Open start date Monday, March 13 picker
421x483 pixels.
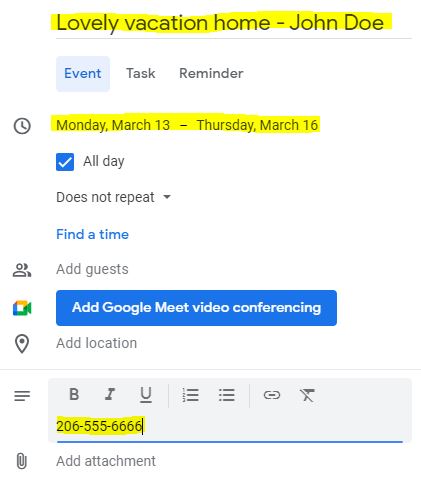tap(113, 125)
